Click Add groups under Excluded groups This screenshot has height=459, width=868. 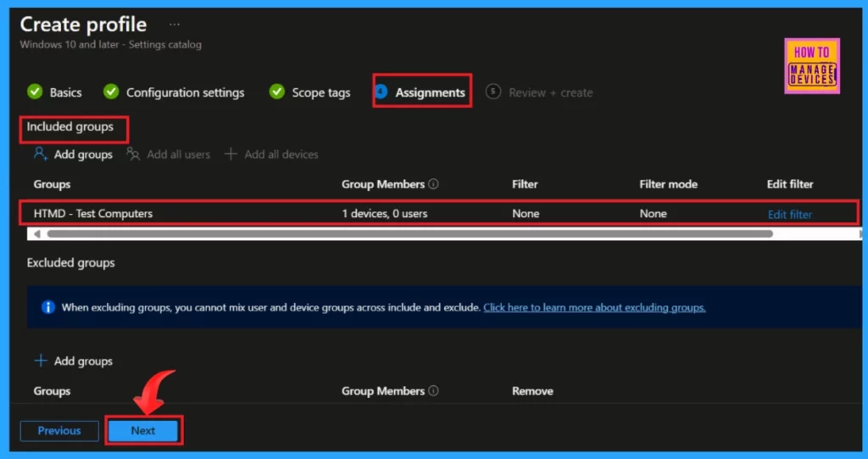[73, 361]
